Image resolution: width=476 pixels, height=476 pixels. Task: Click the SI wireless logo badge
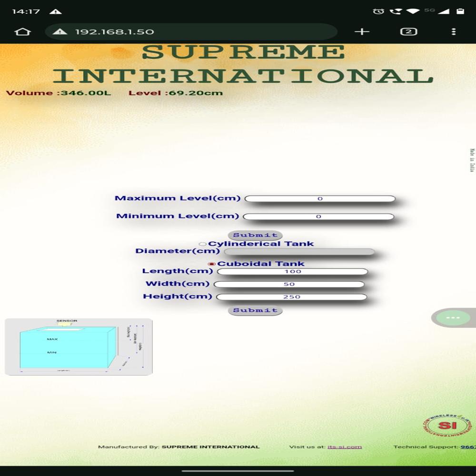coord(446,425)
